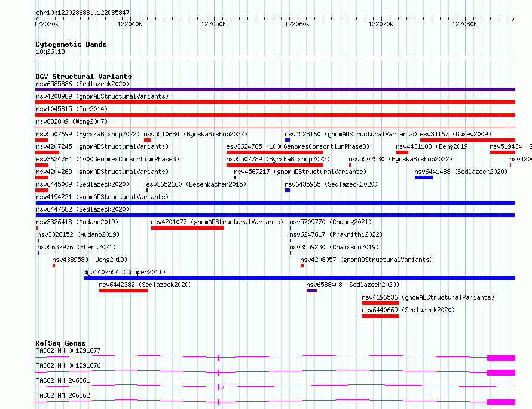The height and width of the screenshot is (409, 532).
Task: Select the red nsv6442382 variant bar
Action: [x=123, y=291]
